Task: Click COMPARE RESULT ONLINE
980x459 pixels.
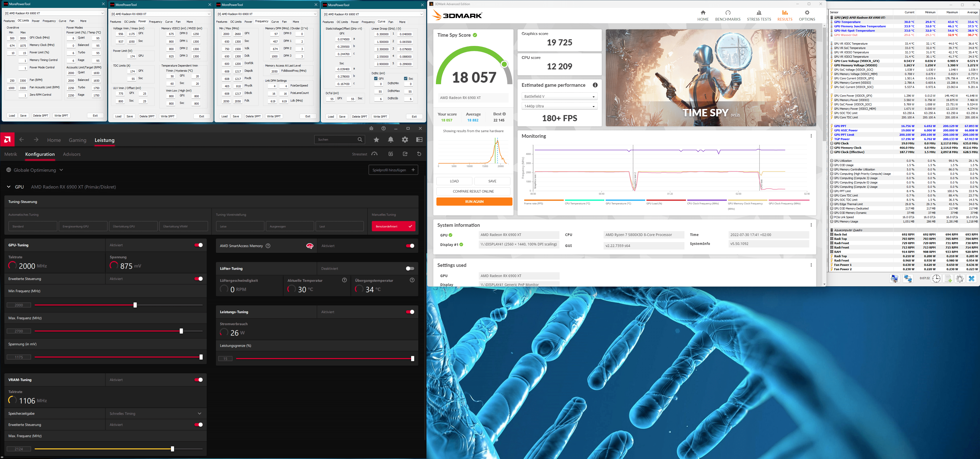Action: tap(473, 191)
